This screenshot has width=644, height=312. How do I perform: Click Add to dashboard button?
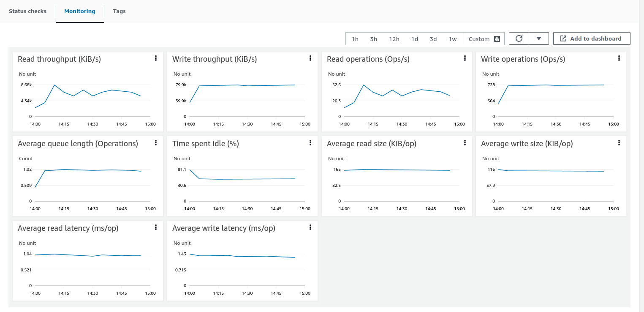click(x=591, y=38)
